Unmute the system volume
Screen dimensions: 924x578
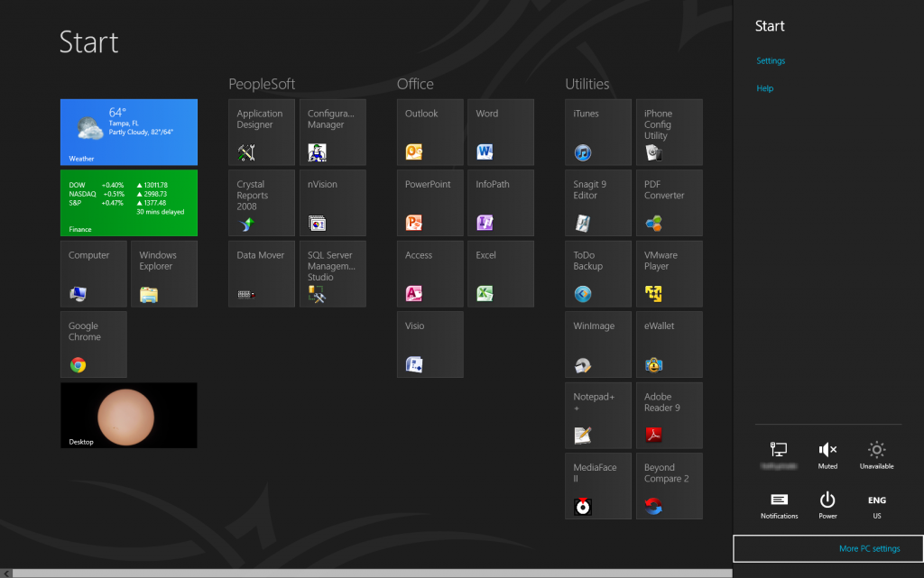(x=827, y=454)
